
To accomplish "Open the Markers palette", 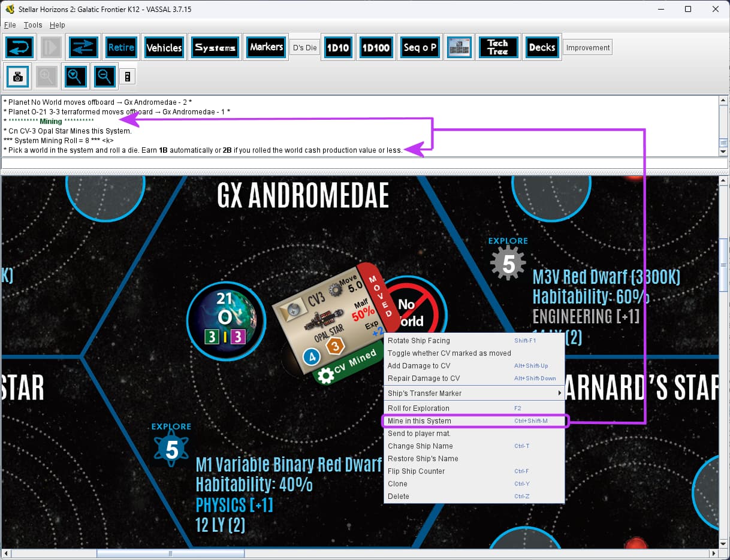I will tap(266, 47).
